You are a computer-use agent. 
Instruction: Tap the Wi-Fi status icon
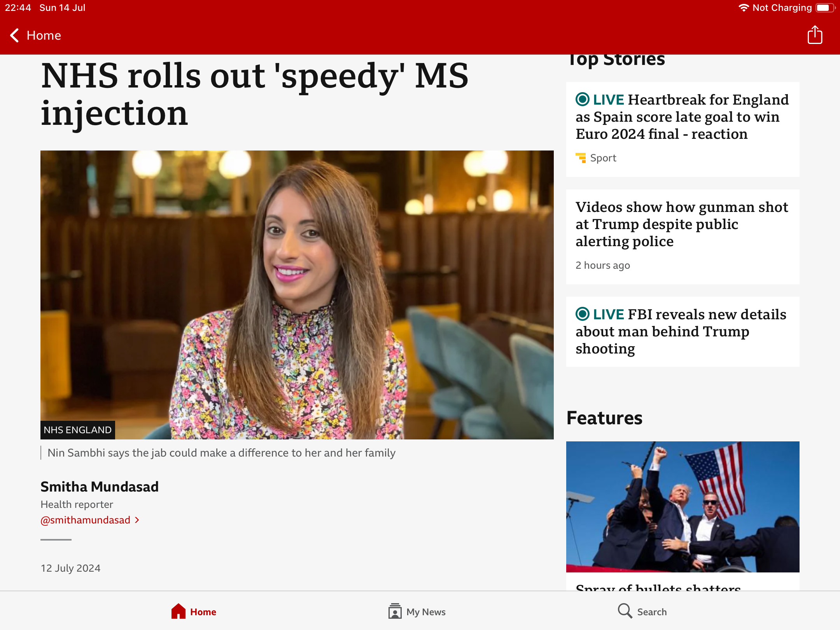click(743, 8)
